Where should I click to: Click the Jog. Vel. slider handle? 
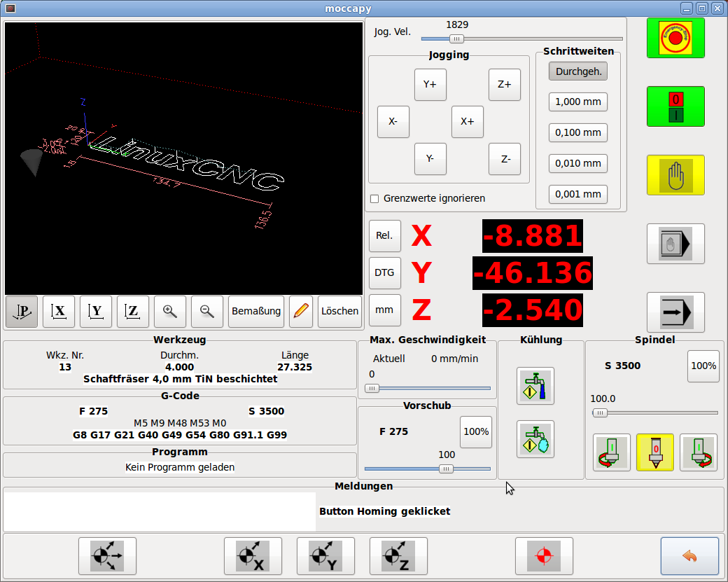click(x=457, y=39)
